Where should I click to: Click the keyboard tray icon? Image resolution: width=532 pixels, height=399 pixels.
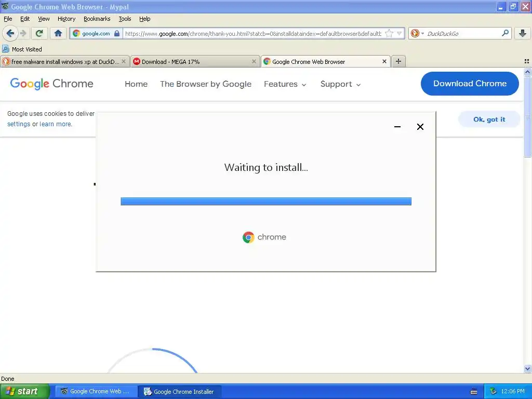click(474, 392)
